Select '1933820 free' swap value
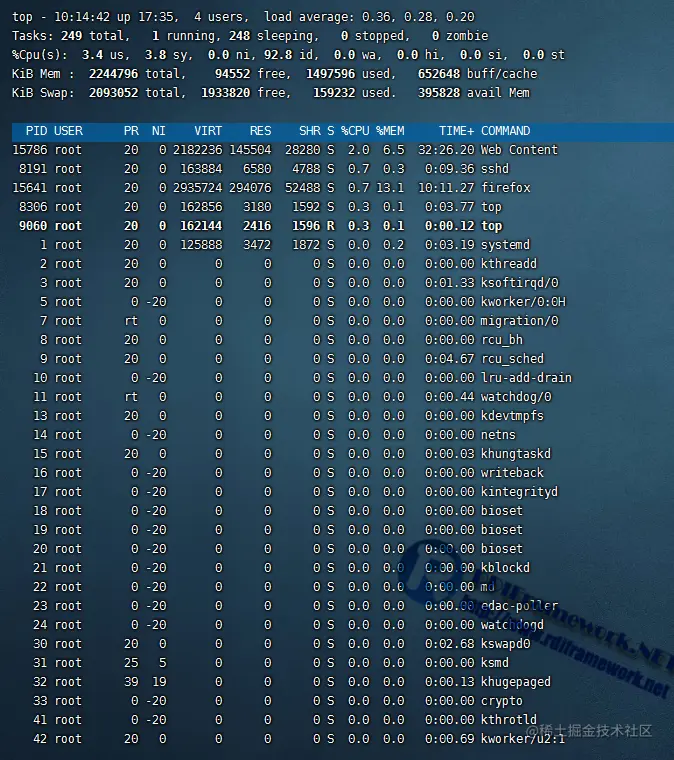Image resolution: width=674 pixels, height=760 pixels. tap(243, 93)
